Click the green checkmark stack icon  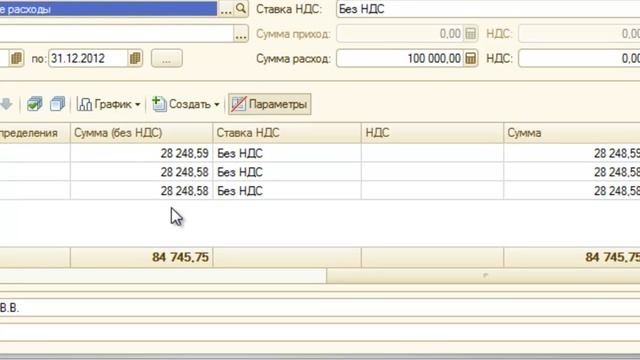(34, 104)
